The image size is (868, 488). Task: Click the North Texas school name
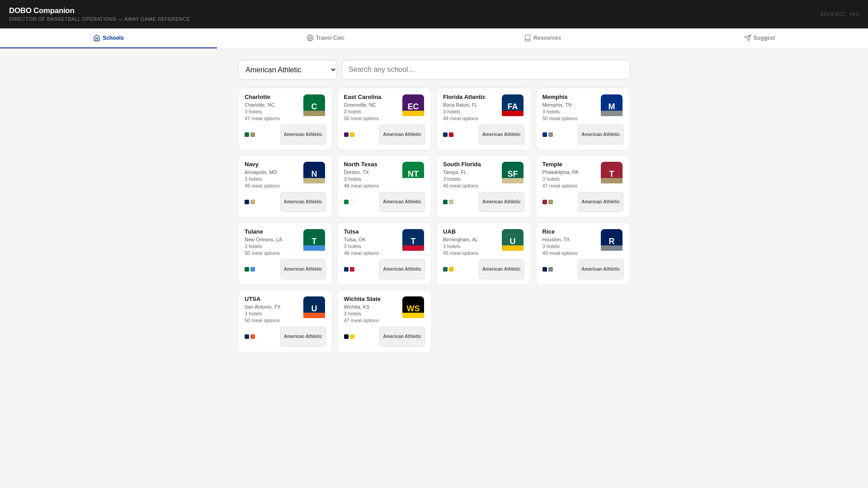coord(360,164)
